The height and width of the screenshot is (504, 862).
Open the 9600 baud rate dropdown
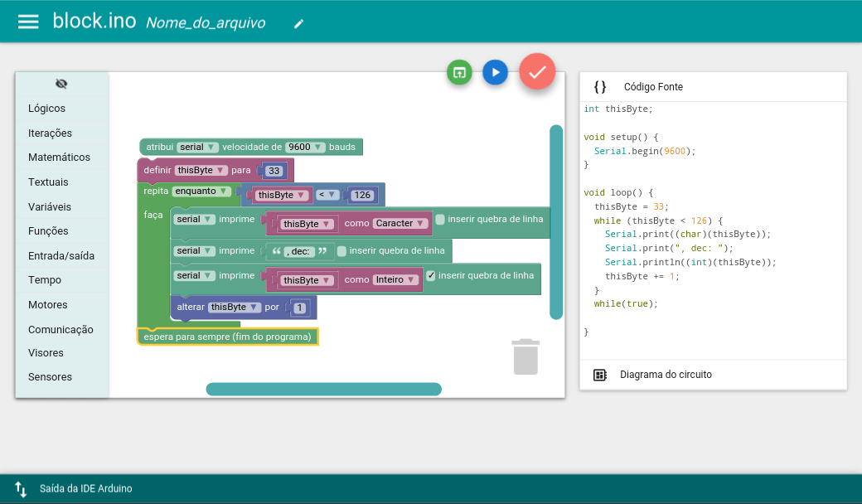[305, 147]
